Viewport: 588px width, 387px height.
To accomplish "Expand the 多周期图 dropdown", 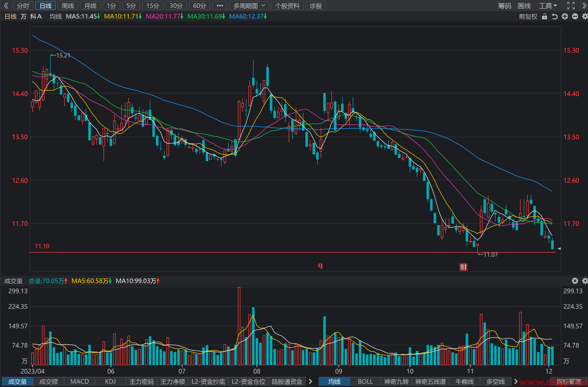I will point(249,6).
